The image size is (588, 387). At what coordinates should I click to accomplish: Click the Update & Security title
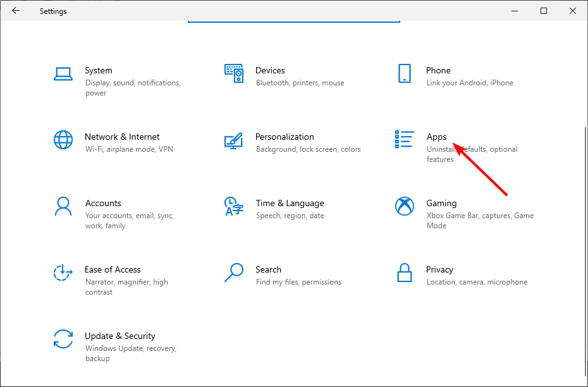120,336
